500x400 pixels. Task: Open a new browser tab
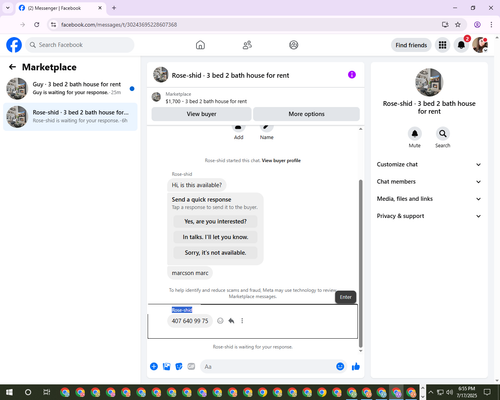[114, 8]
